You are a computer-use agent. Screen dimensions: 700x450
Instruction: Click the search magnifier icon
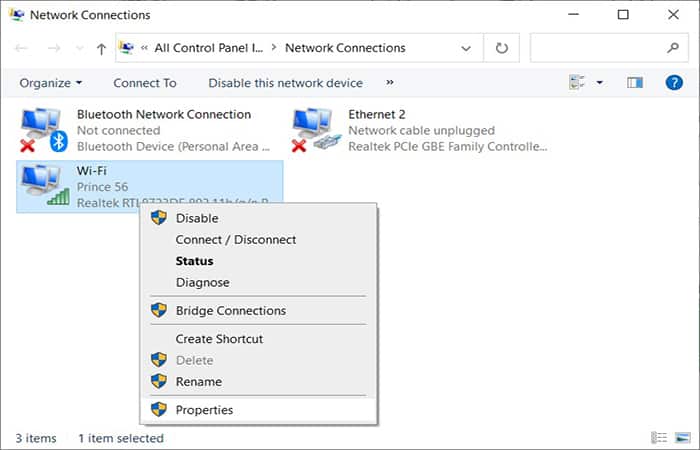click(x=673, y=47)
